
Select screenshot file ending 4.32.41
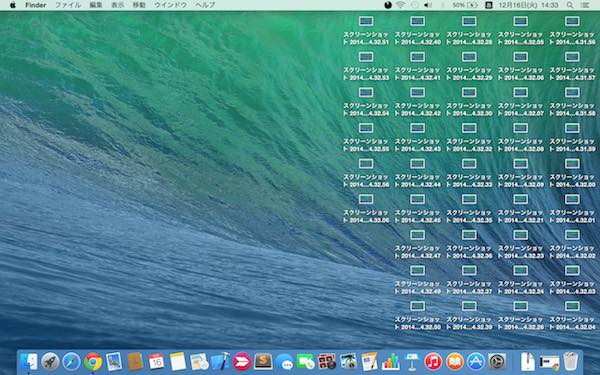tap(417, 66)
